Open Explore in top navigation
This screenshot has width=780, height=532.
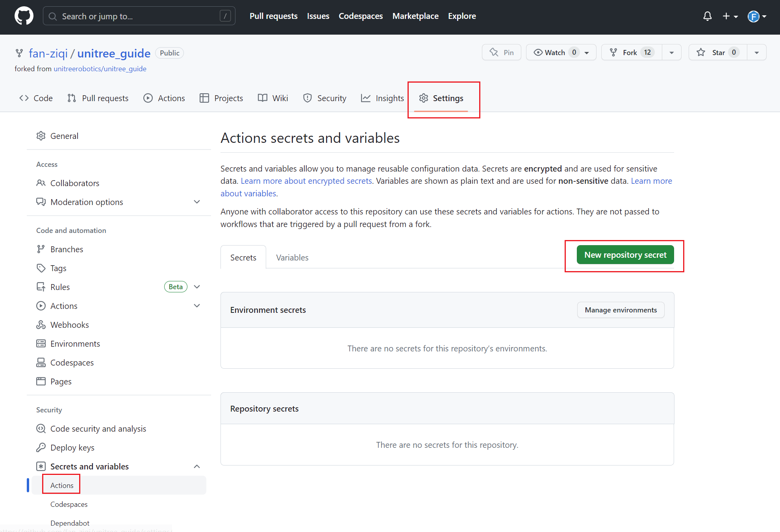pos(462,16)
